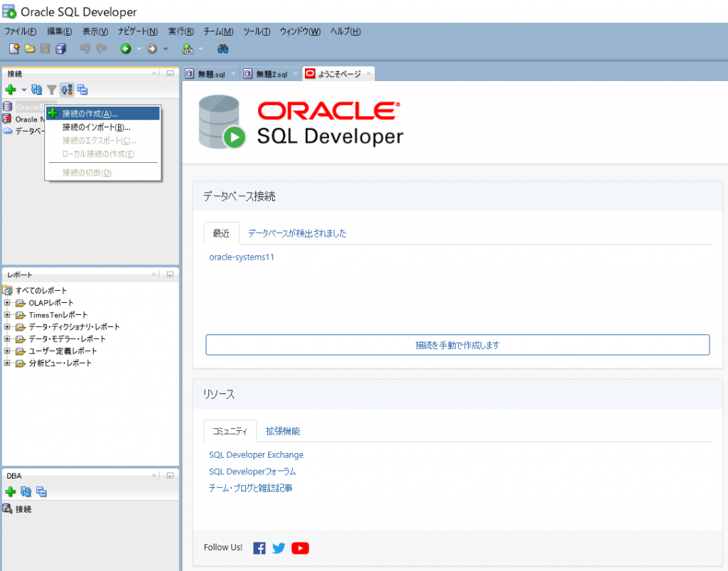
Task: Click the Save toolbar icon
Action: coord(45,48)
